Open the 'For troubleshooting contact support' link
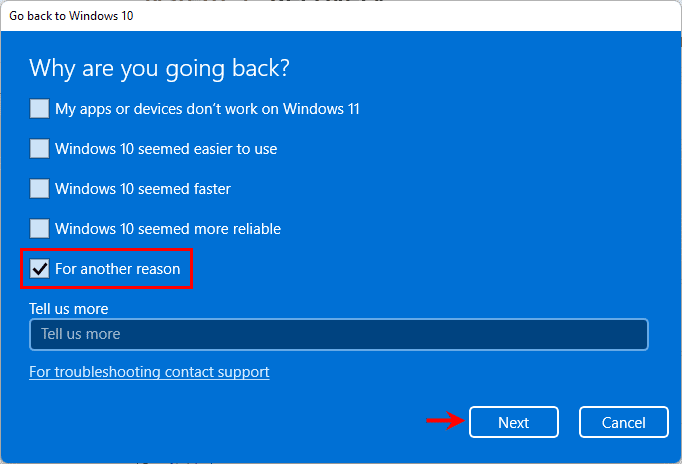This screenshot has height=464, width=682. point(149,372)
